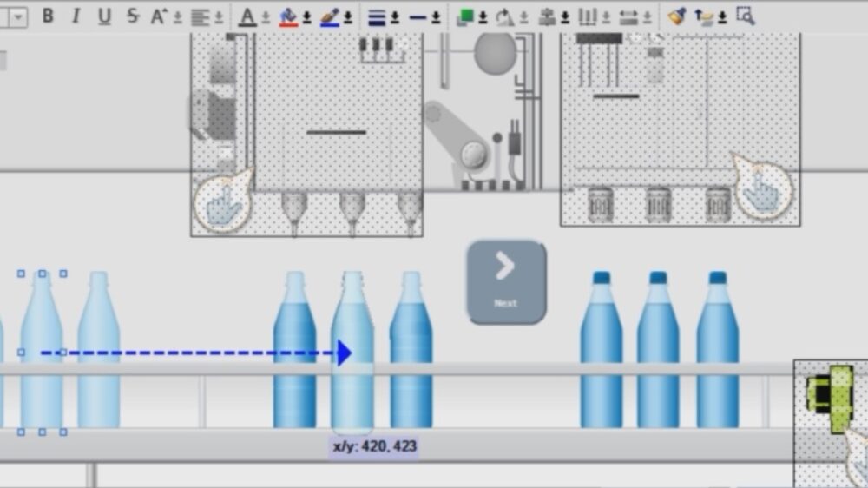Select the semi-transparent bottle at arrow tip
The height and width of the screenshot is (488, 868).
point(352,352)
